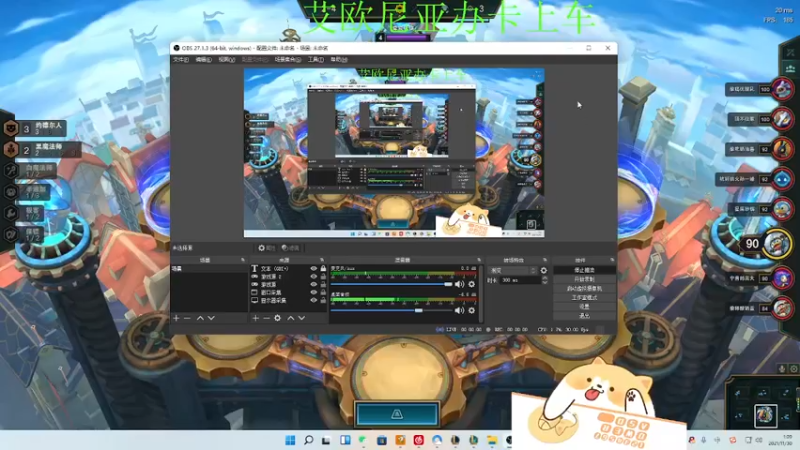
Task: Remove the selected scene with the minus icon under 场景
Action: [x=187, y=318]
